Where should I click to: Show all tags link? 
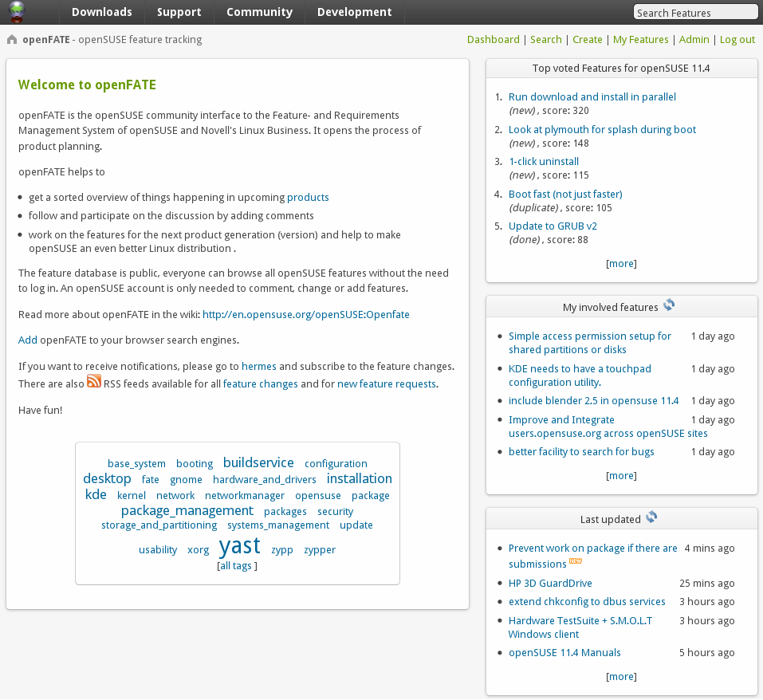pyautogui.click(x=235, y=566)
